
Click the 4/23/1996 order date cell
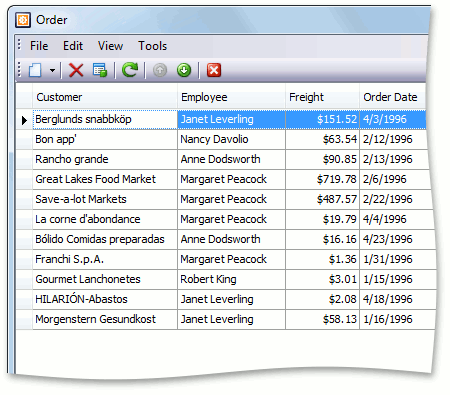pyautogui.click(x=397, y=239)
